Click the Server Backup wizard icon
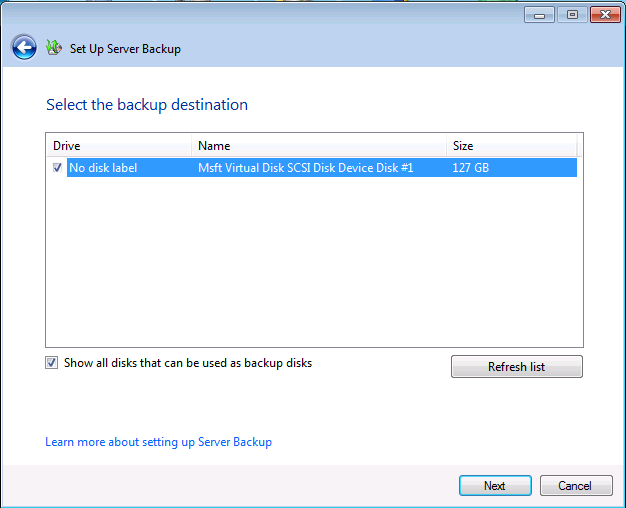Screen dimensions: 626x508 click(x=54, y=47)
